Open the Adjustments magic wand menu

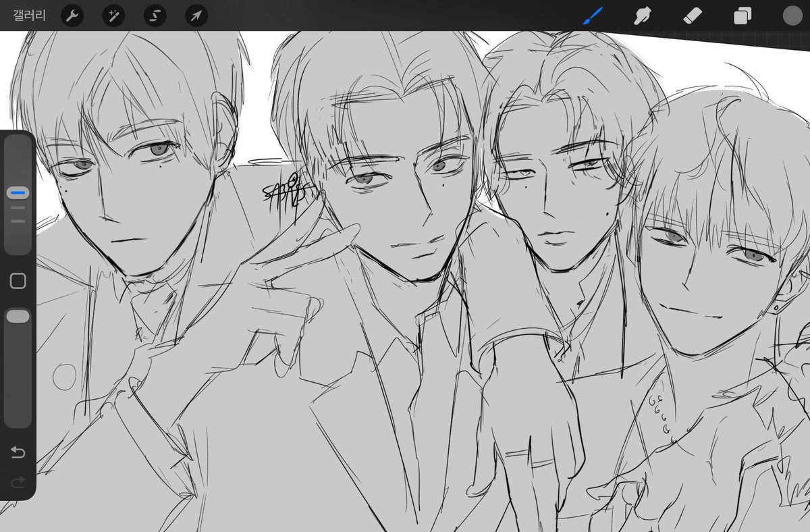(113, 16)
